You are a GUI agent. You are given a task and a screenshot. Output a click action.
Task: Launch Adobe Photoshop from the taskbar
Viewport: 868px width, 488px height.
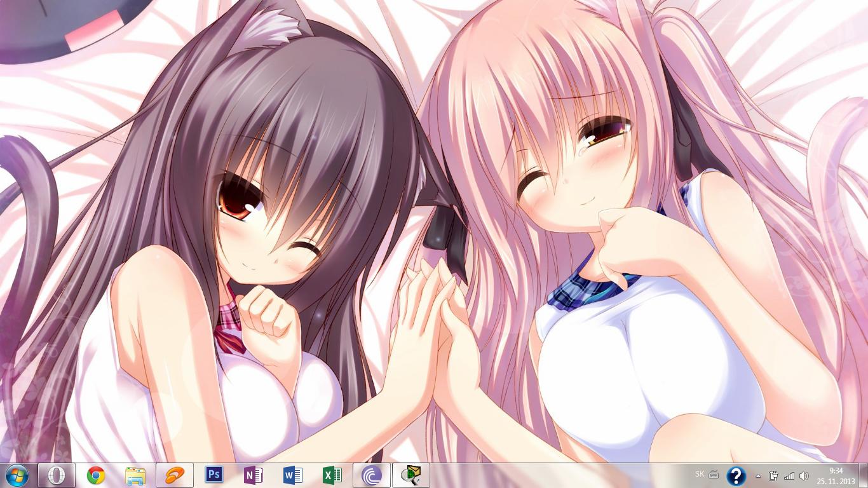coord(214,475)
